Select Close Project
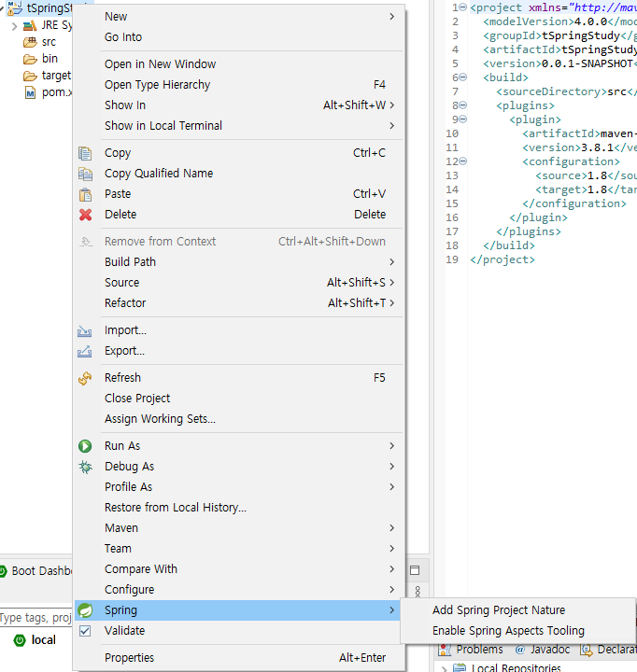The height and width of the screenshot is (672, 637). [239, 399]
